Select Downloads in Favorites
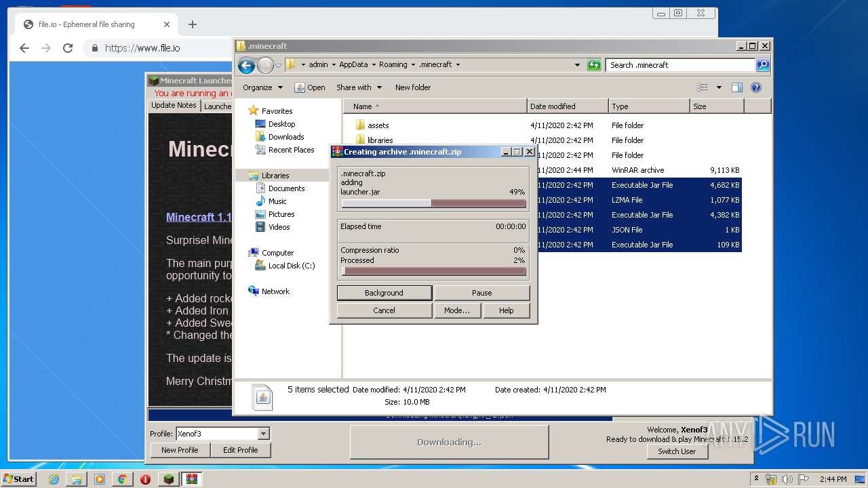Screen dimensions: 868x488 click(x=279, y=137)
